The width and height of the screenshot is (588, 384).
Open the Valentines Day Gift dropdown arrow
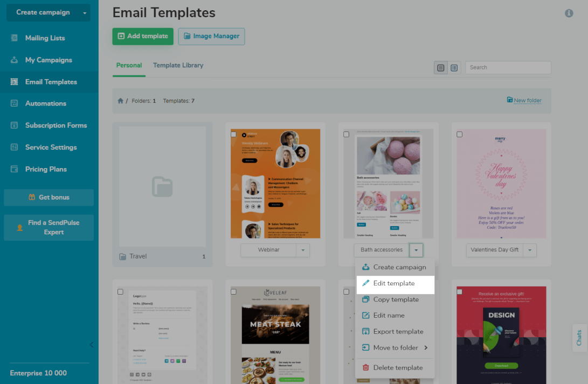point(530,250)
